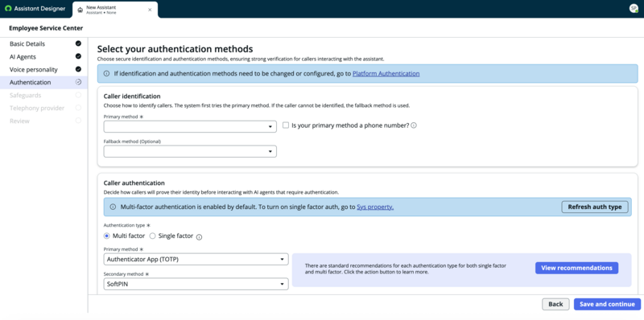Click the Refresh auth type button
644x320 pixels.
coord(595,207)
